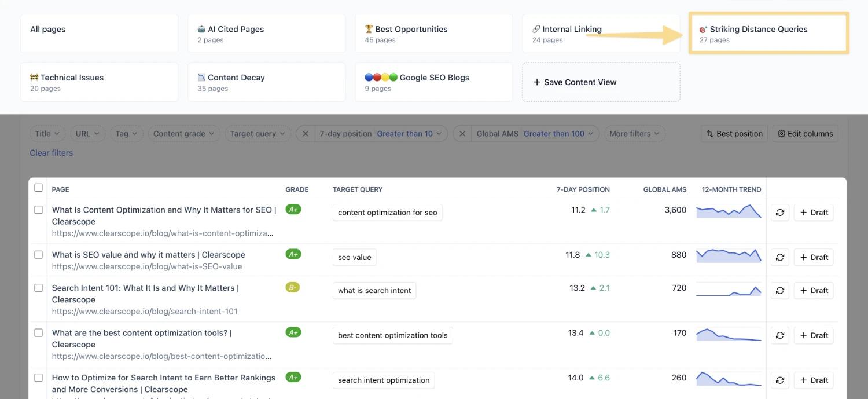Remove the Global AMS filter
Screen dimensions: 868x399
(x=462, y=134)
